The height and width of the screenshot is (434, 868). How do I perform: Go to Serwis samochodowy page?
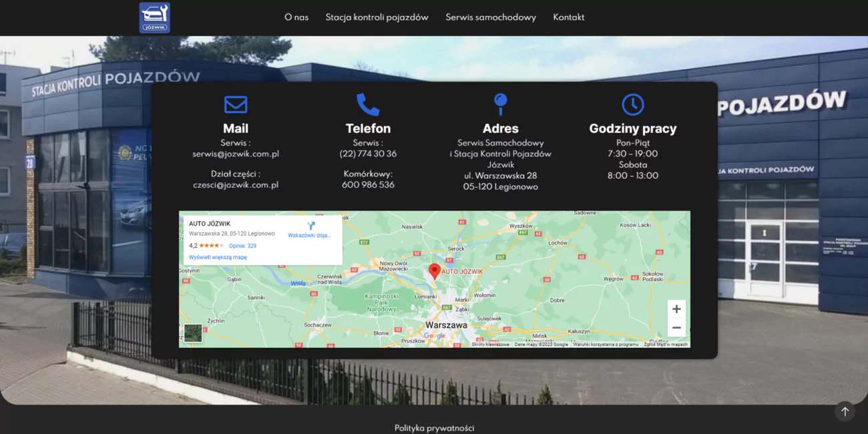click(491, 17)
